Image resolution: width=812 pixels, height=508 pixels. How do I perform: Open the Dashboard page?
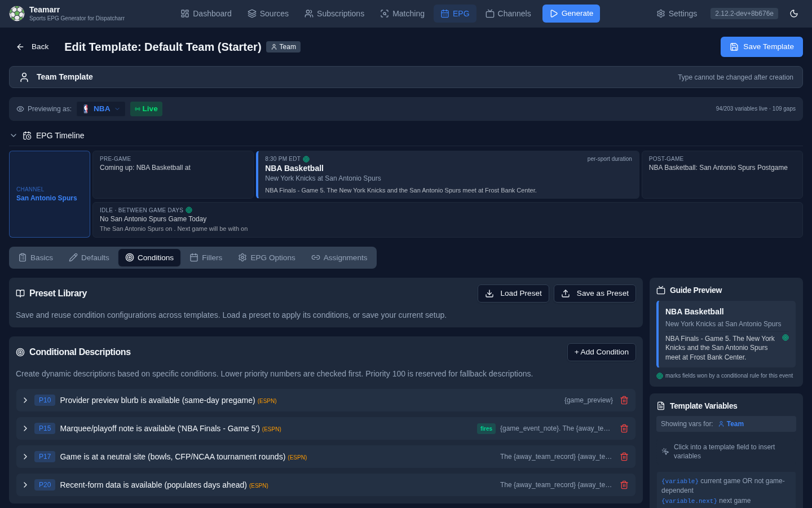tap(206, 14)
